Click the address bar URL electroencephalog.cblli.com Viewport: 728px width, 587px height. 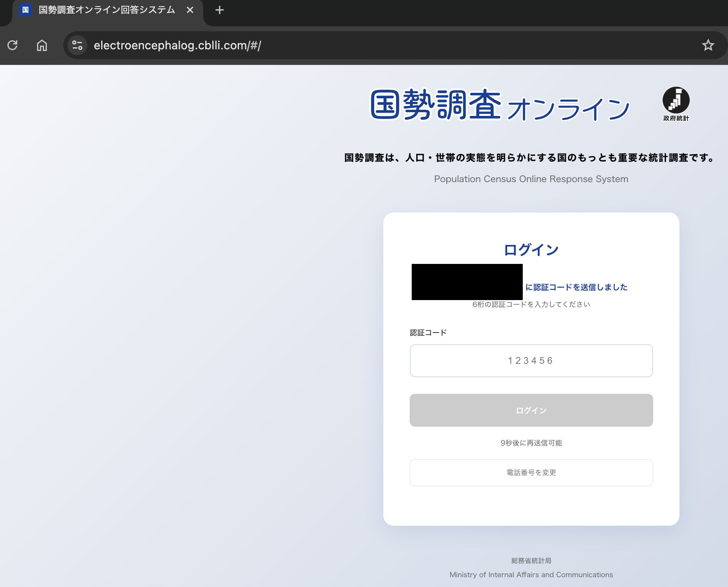(x=177, y=45)
